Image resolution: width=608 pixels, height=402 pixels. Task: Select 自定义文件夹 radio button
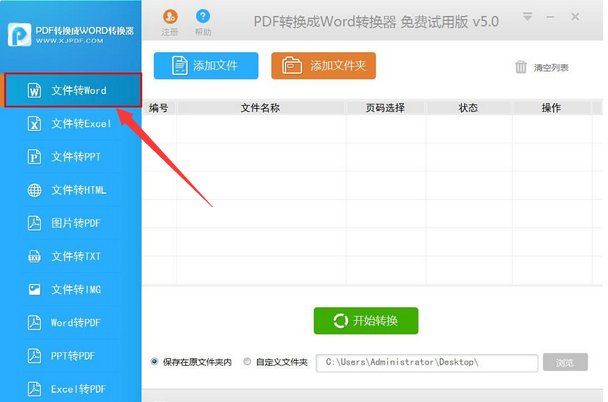pyautogui.click(x=247, y=362)
